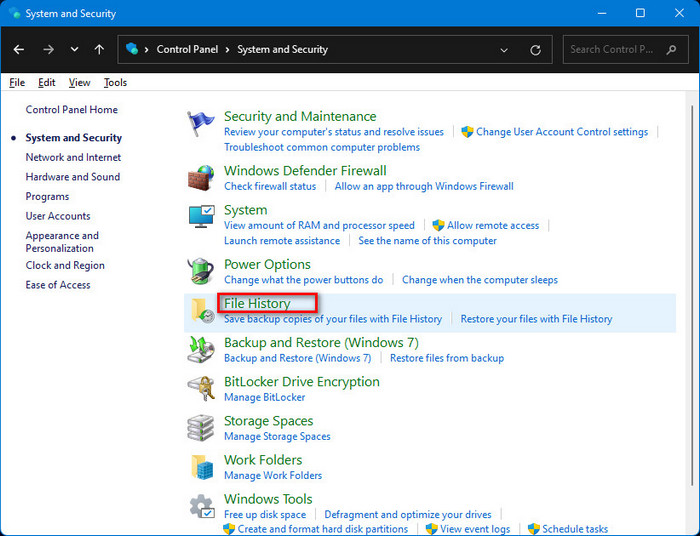Go forward with the right arrow
The height and width of the screenshot is (536, 700).
pos(48,50)
